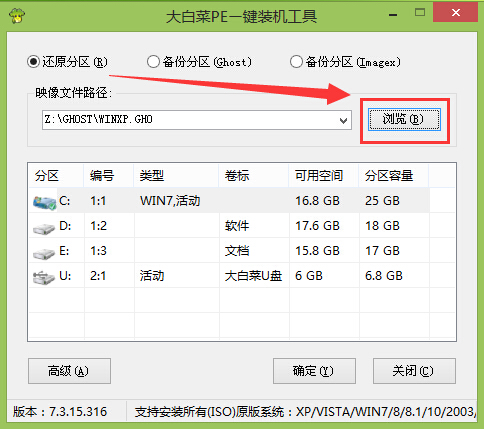Click the U: USB drive icon
The width and height of the screenshot is (484, 429).
point(44,277)
